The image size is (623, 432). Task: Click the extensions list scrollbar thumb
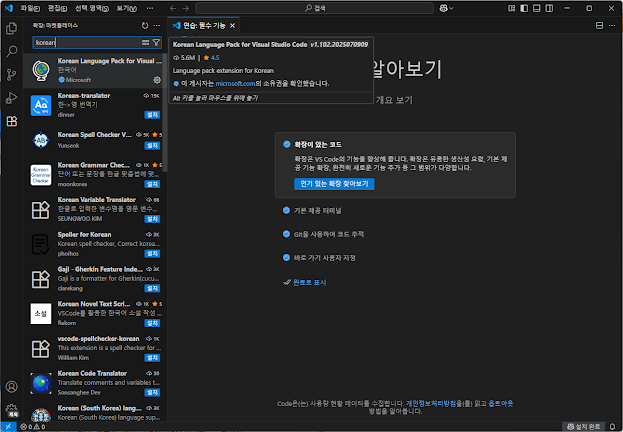pyautogui.click(x=165, y=112)
